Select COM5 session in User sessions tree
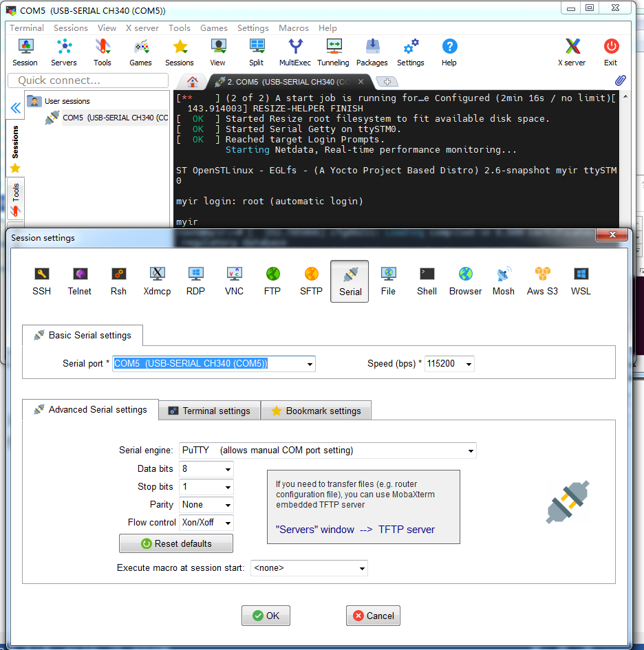The image size is (644, 650). [x=107, y=118]
